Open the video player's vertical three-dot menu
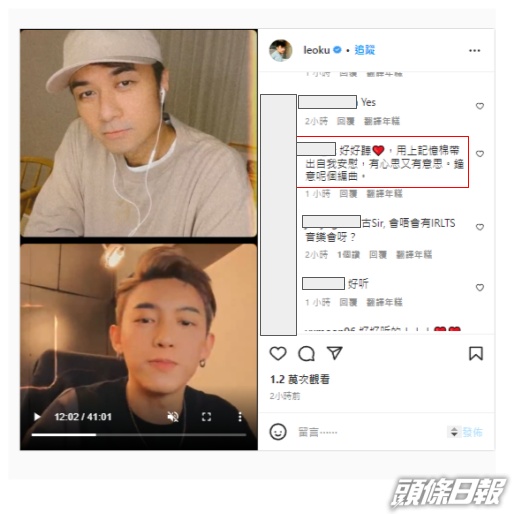 pos(240,417)
